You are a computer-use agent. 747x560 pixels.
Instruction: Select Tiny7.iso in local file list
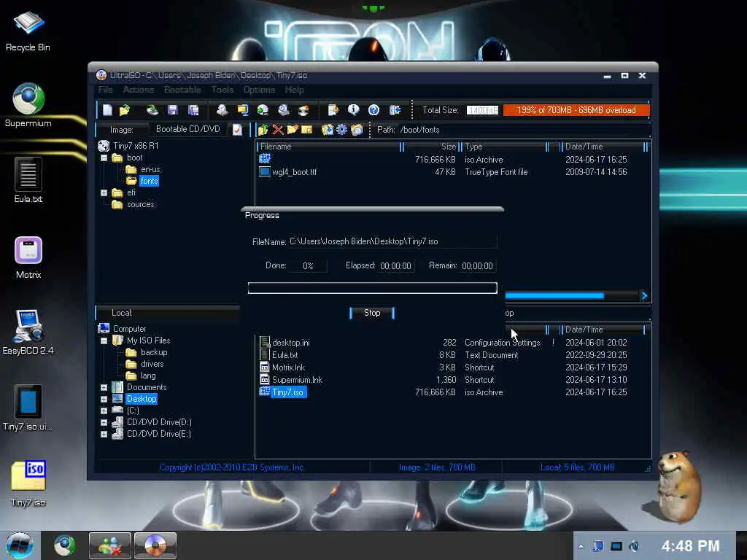click(287, 392)
